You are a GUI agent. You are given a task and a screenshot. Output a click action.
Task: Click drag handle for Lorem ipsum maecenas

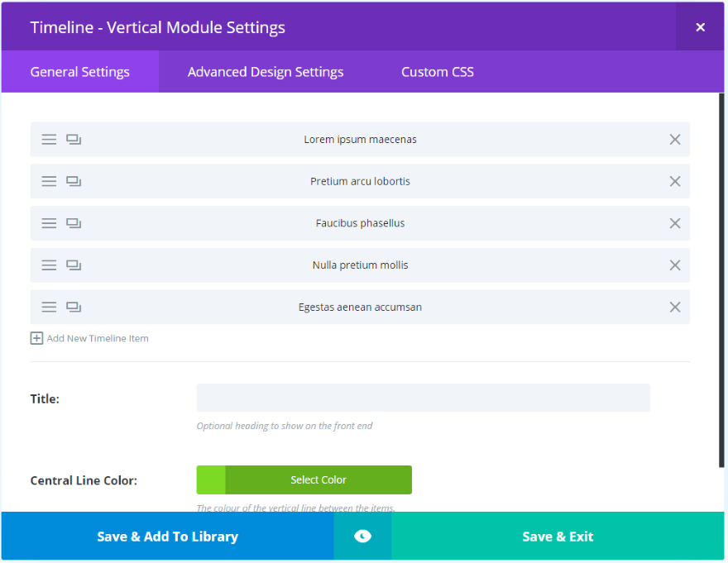pos(49,139)
